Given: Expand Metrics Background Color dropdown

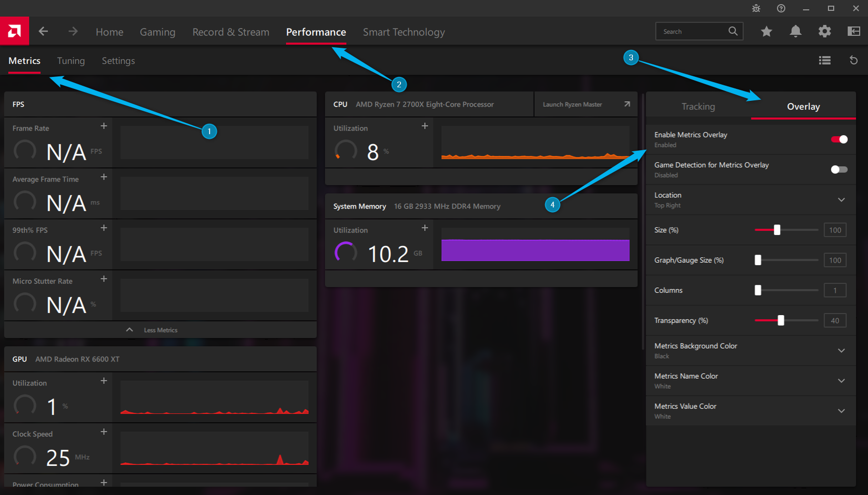Looking at the screenshot, I should click(x=841, y=351).
